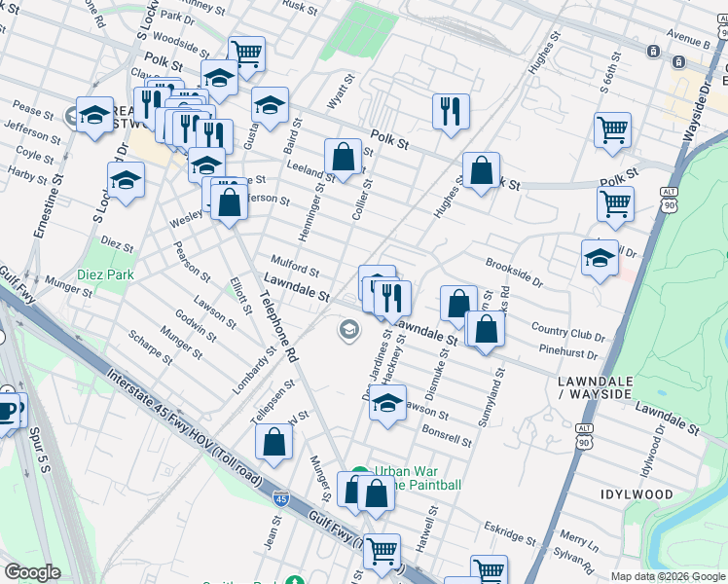
Task: Click the school marker above Gusta street label
Action: click(x=270, y=105)
